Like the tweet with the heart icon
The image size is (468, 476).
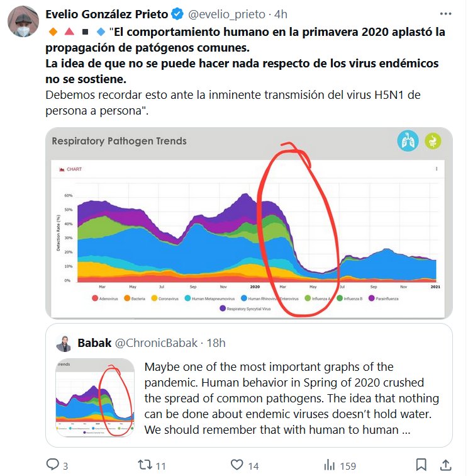point(237,465)
